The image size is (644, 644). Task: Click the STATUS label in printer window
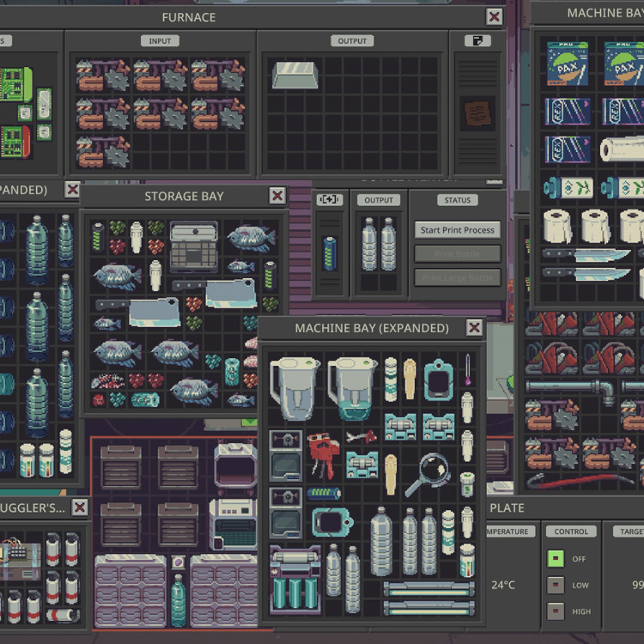[457, 200]
